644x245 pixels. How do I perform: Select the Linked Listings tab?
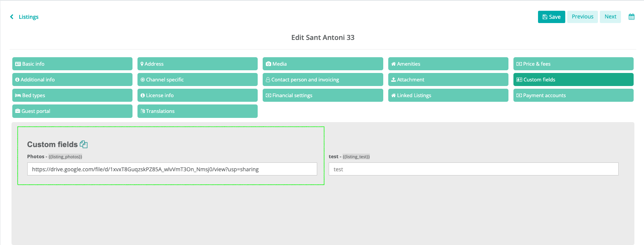click(448, 95)
